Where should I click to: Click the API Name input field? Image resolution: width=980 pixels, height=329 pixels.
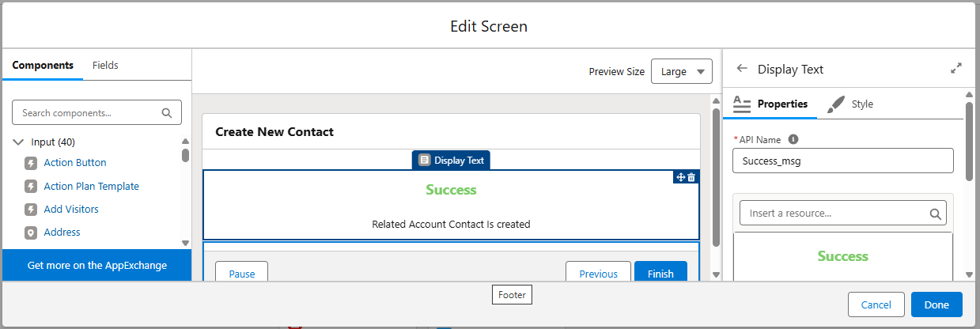click(843, 161)
